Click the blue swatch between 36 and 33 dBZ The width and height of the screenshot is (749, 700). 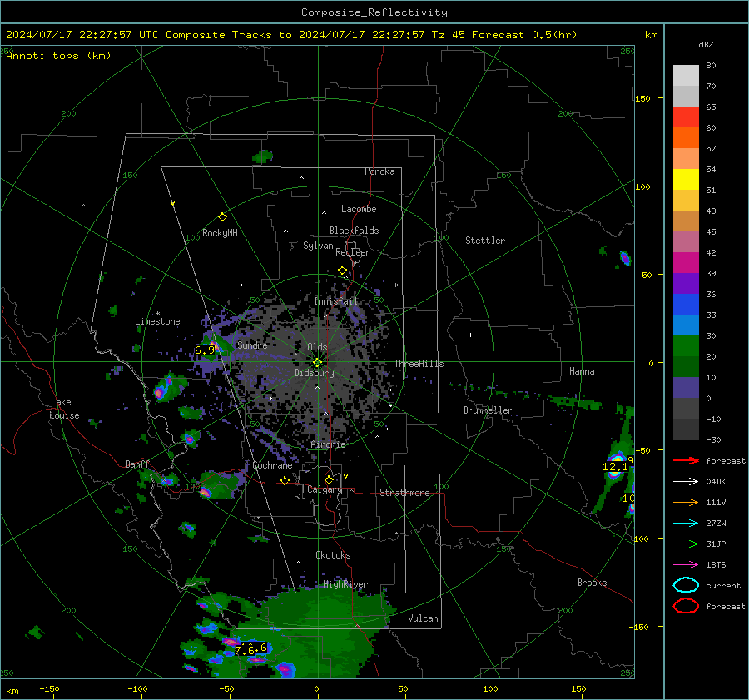coord(686,305)
